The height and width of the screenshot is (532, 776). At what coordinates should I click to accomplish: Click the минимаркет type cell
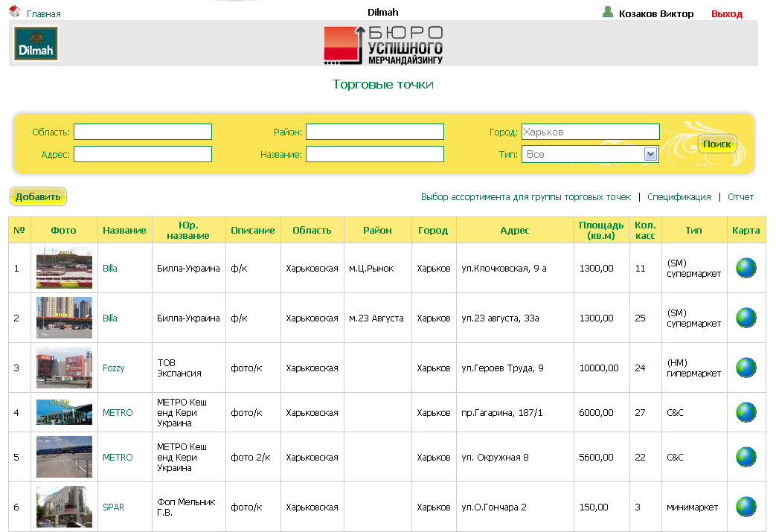point(694,507)
